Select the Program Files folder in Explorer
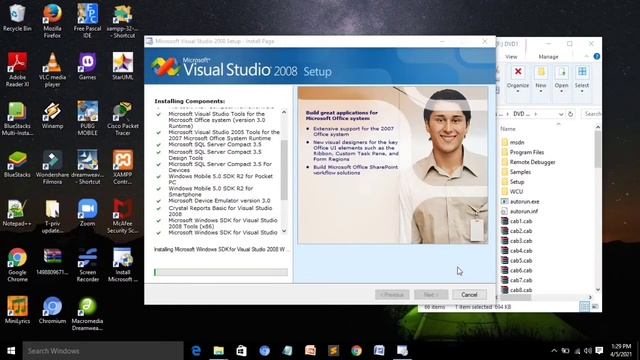Viewport: 640px width, 360px height. [527, 152]
